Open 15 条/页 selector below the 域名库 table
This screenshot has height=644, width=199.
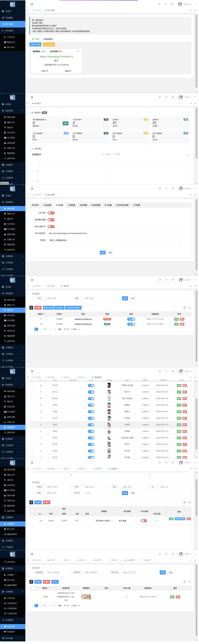[75, 329]
